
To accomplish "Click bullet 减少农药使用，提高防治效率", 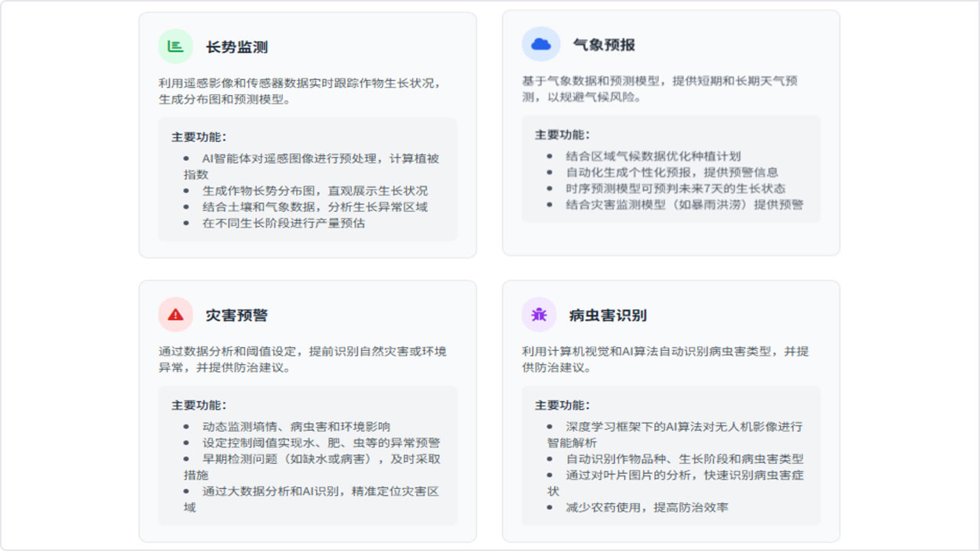I will click(x=646, y=508).
